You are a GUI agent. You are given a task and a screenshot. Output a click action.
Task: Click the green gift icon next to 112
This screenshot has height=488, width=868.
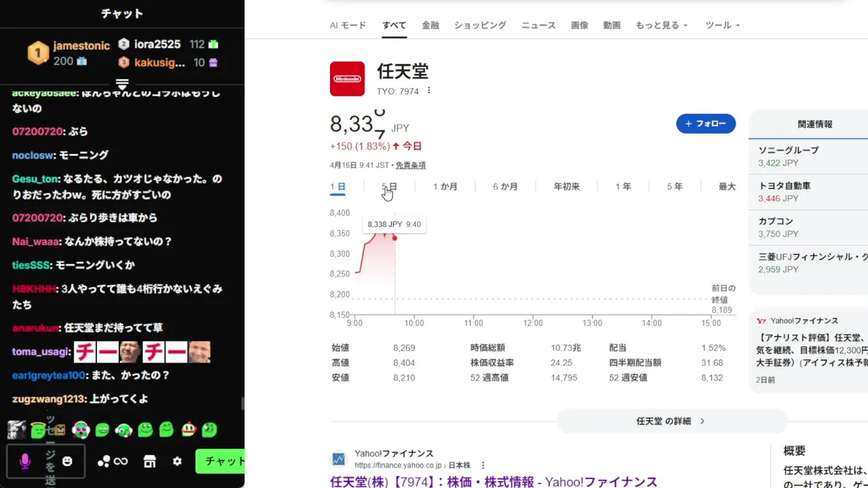(x=214, y=44)
